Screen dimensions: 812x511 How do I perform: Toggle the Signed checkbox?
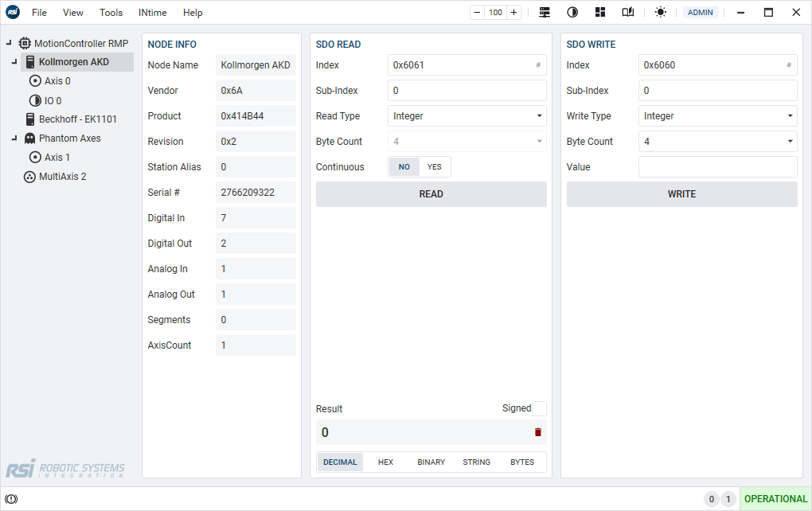pos(539,408)
